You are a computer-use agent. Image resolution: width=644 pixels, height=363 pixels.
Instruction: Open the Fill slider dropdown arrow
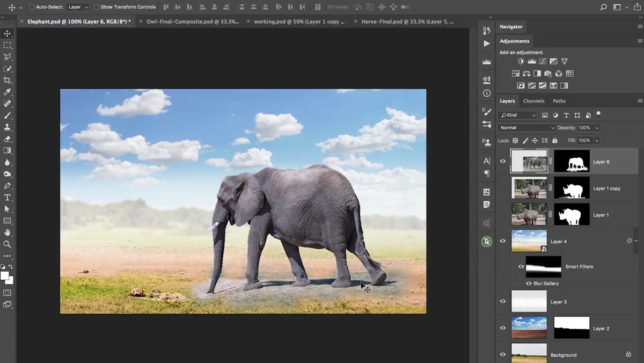(597, 140)
